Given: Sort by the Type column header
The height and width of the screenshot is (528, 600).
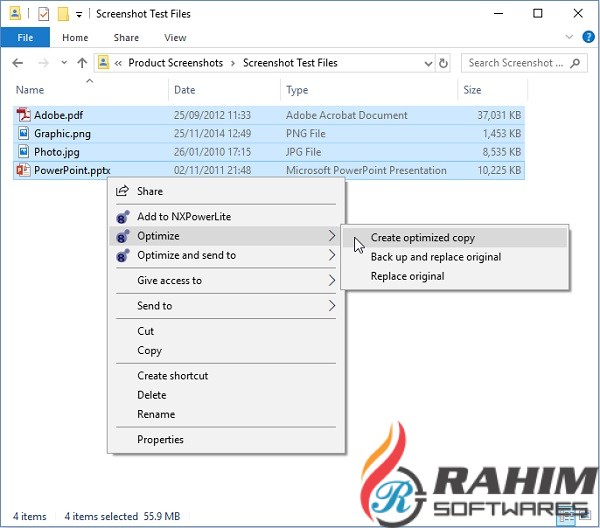Looking at the screenshot, I should tap(297, 90).
